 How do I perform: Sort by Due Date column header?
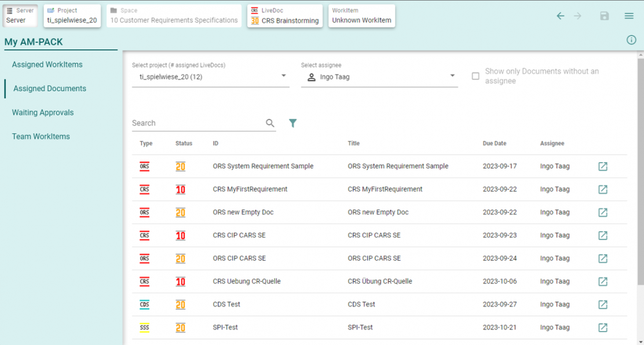pos(494,144)
